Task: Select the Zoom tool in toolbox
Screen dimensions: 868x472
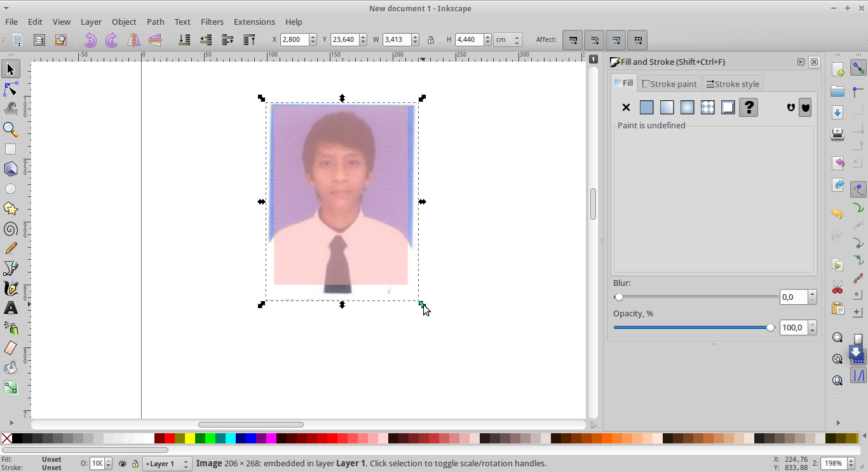Action: tap(10, 129)
